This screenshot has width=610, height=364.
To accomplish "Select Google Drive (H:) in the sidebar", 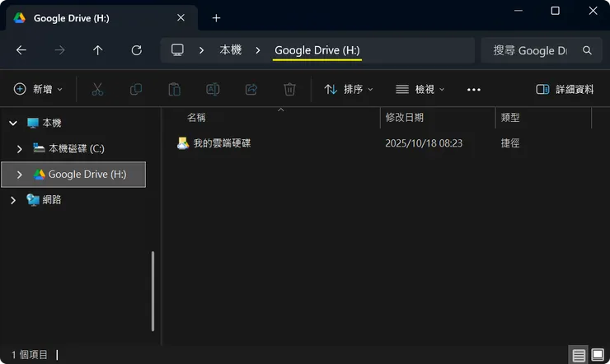I will click(87, 175).
